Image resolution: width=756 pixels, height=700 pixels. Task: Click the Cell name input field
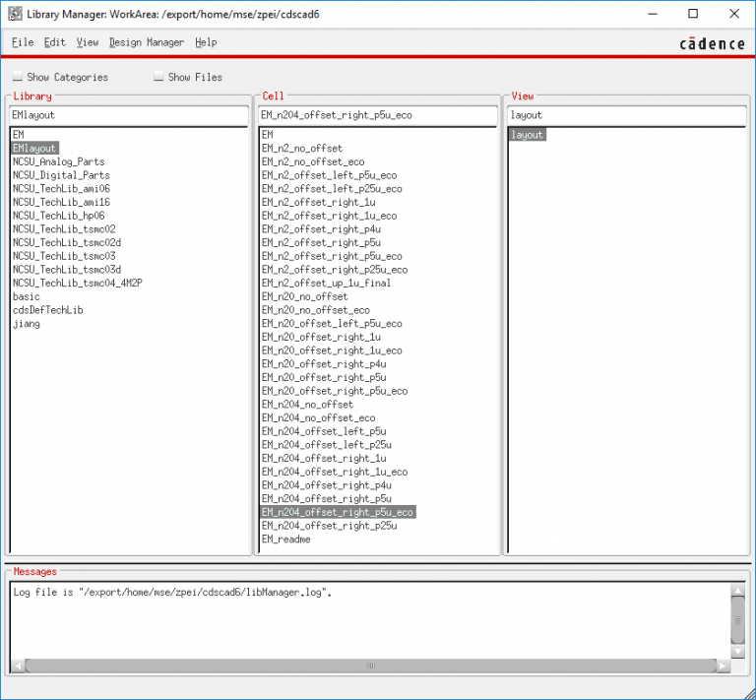coord(378,115)
